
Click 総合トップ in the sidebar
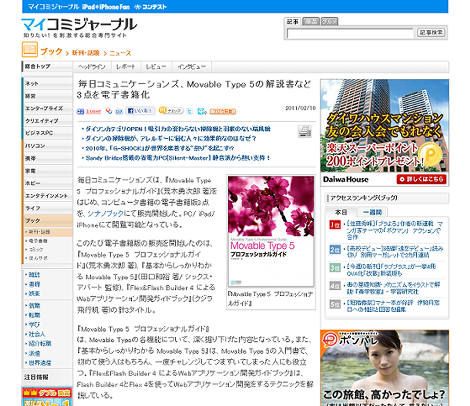[x=47, y=67]
